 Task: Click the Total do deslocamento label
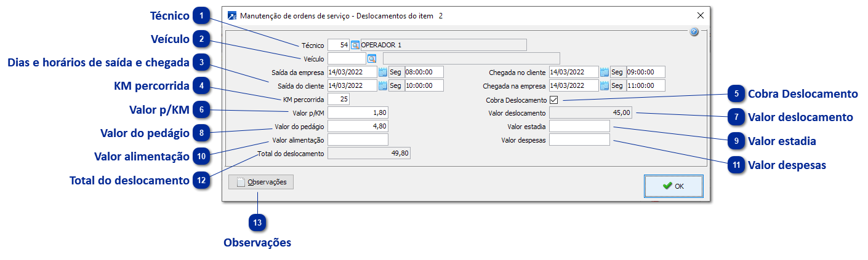click(291, 153)
